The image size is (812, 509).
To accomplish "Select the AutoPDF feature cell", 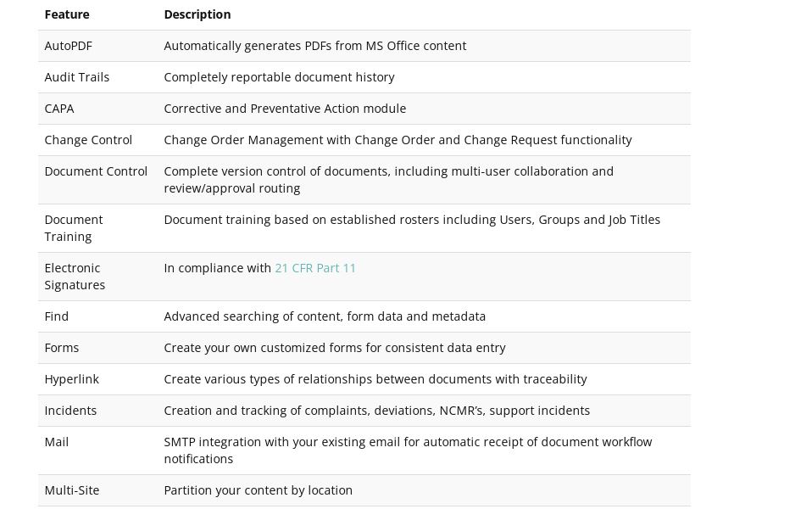I will (68, 46).
